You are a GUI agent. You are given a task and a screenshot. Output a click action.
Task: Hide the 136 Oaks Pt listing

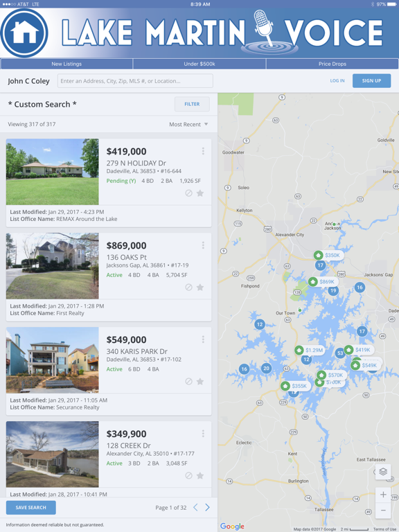pos(188,287)
